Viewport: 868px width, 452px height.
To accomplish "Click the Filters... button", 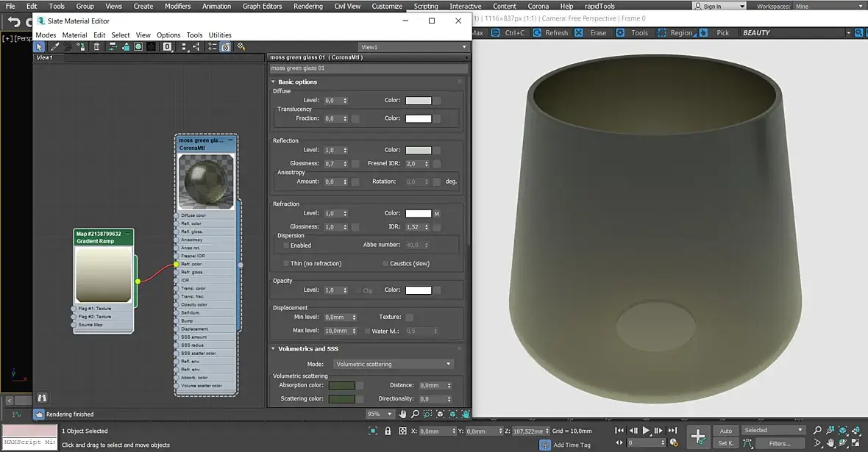I will pos(779,443).
